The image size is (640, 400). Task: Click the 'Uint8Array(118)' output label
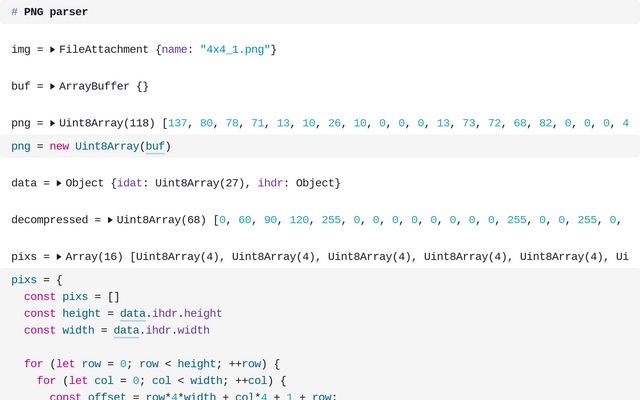pyautogui.click(x=107, y=123)
